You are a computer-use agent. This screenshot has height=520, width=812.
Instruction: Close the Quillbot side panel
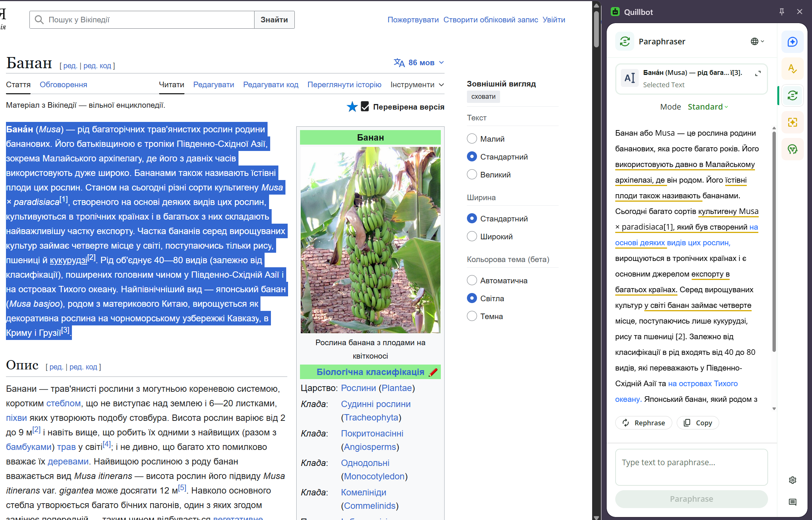point(800,12)
